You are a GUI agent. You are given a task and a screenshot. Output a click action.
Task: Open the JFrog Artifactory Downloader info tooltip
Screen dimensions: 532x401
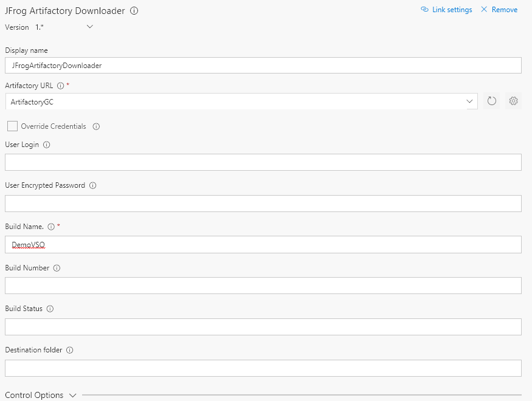pyautogui.click(x=134, y=10)
